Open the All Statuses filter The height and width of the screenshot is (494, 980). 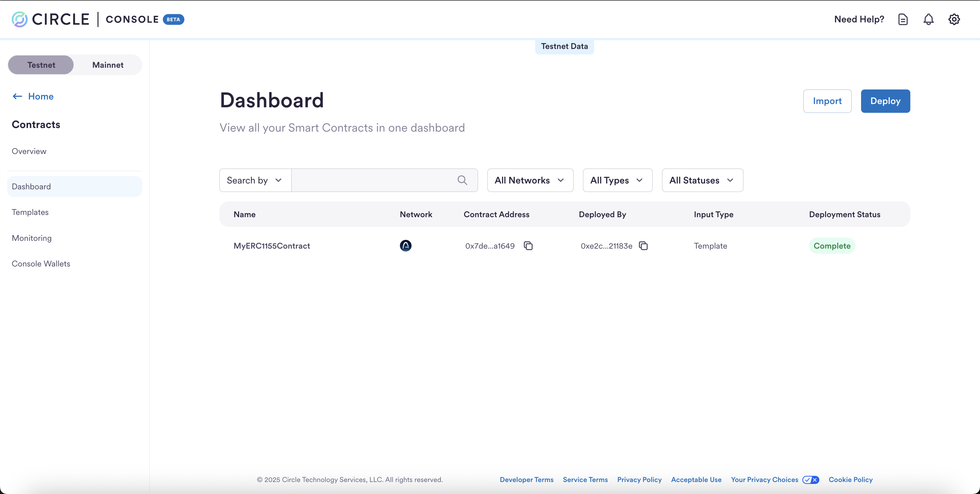[702, 180]
